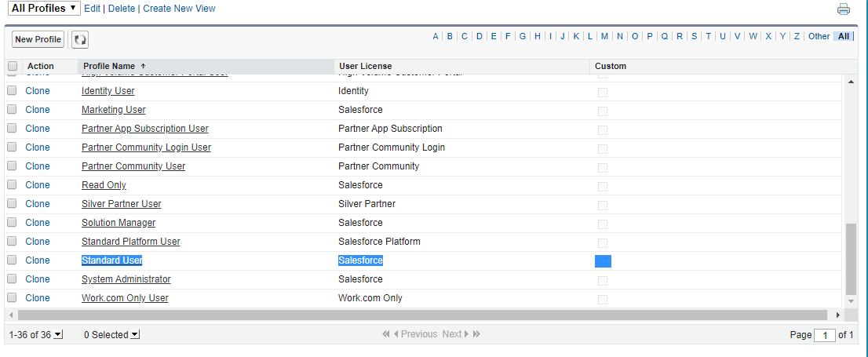Sort by User License column header
Viewport: 868px width, 357px height.
tap(366, 66)
